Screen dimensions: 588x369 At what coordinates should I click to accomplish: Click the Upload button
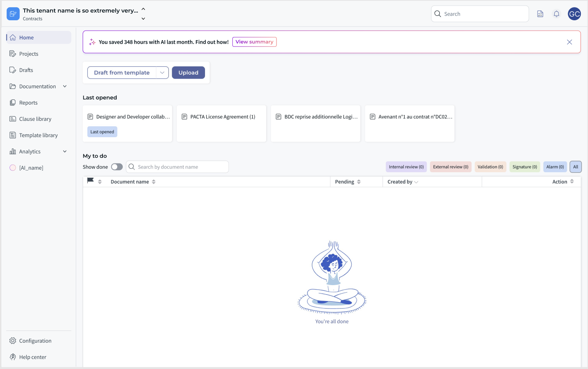coord(188,73)
